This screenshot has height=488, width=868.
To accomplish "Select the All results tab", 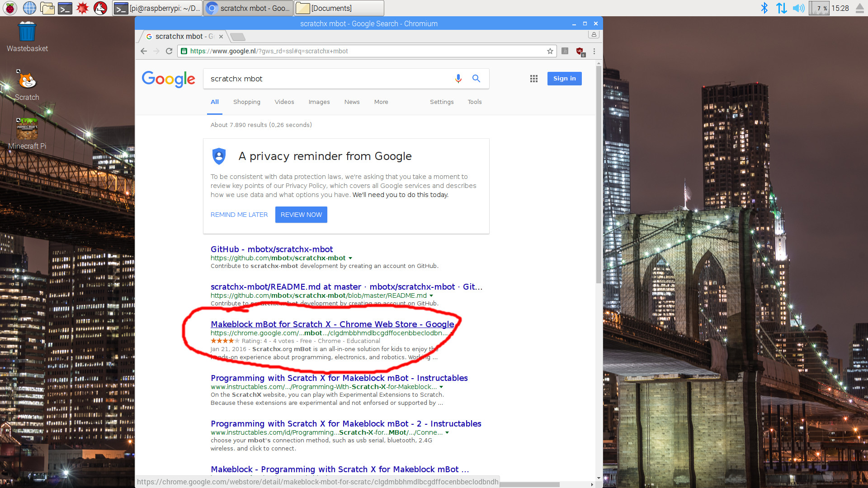I will [x=215, y=102].
